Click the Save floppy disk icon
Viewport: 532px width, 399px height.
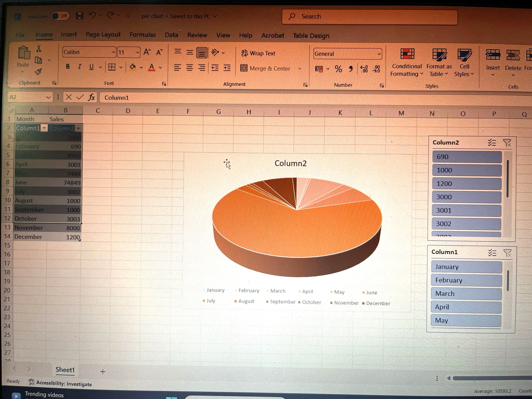tap(79, 16)
